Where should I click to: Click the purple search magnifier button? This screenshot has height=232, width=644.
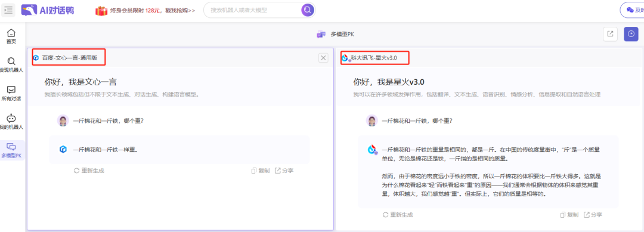(308, 10)
